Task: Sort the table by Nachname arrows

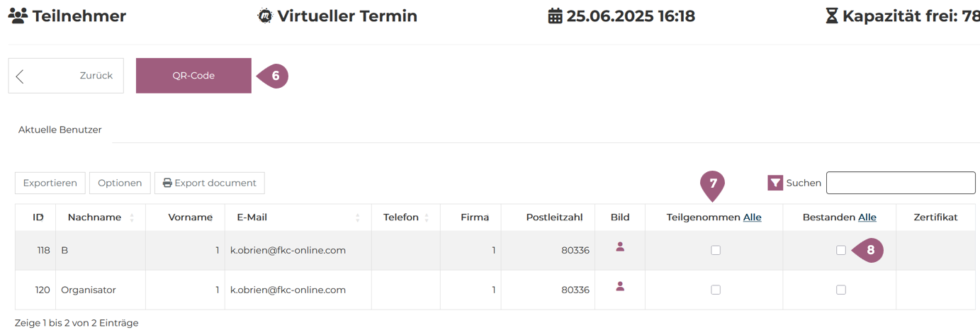Action: pos(132,217)
